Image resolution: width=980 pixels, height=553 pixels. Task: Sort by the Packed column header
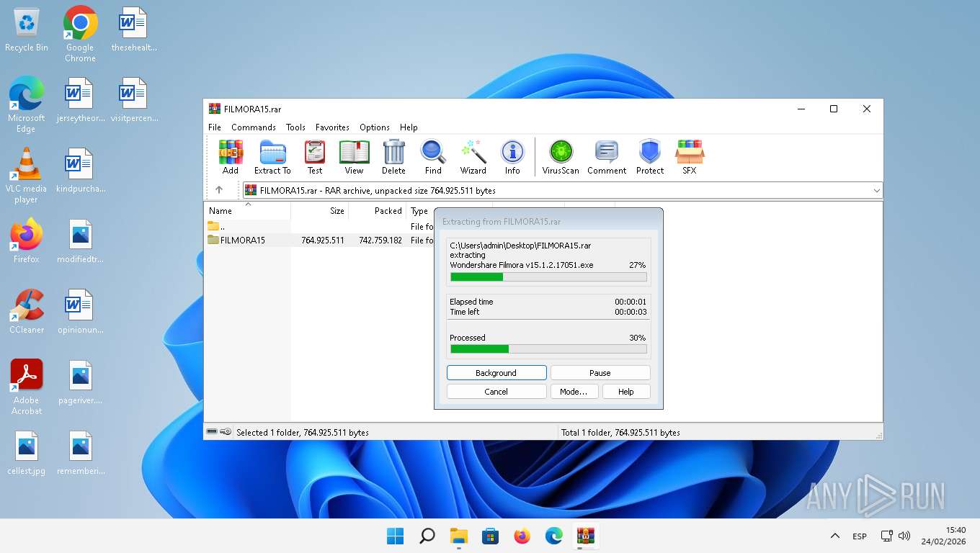[x=378, y=211]
